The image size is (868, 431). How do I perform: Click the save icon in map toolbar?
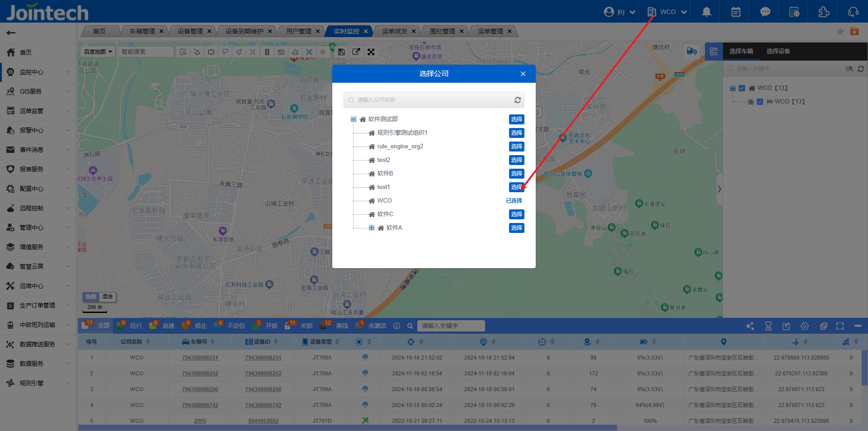tap(341, 52)
